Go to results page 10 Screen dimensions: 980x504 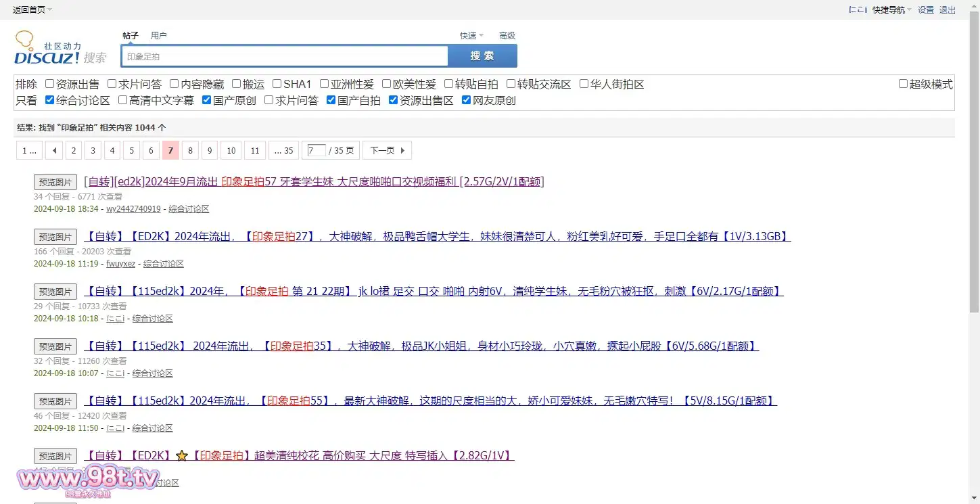point(231,150)
